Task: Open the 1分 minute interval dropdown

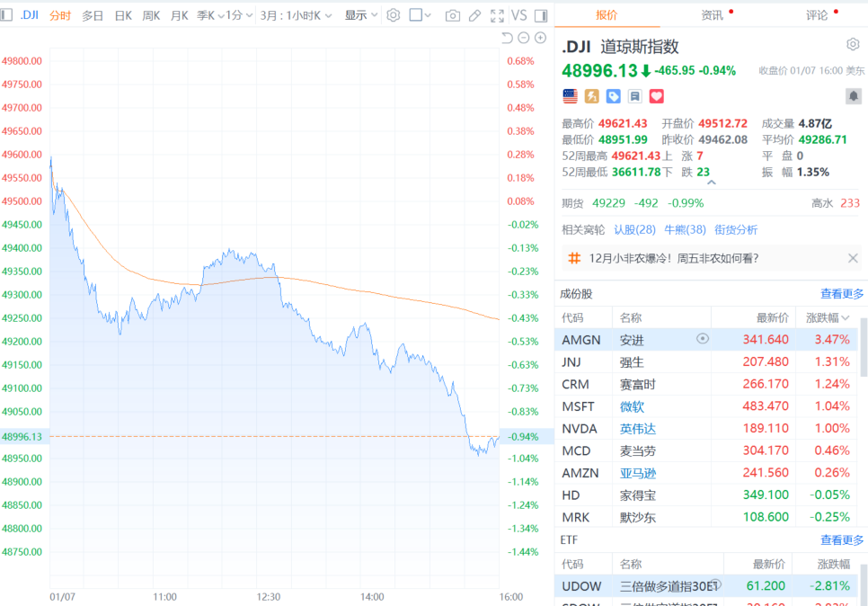Action: pyautogui.click(x=238, y=15)
